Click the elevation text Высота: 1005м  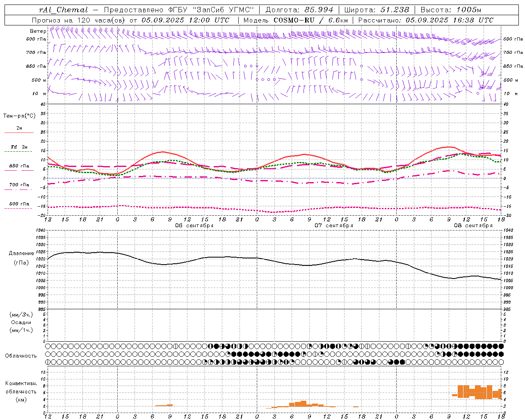tap(451, 10)
